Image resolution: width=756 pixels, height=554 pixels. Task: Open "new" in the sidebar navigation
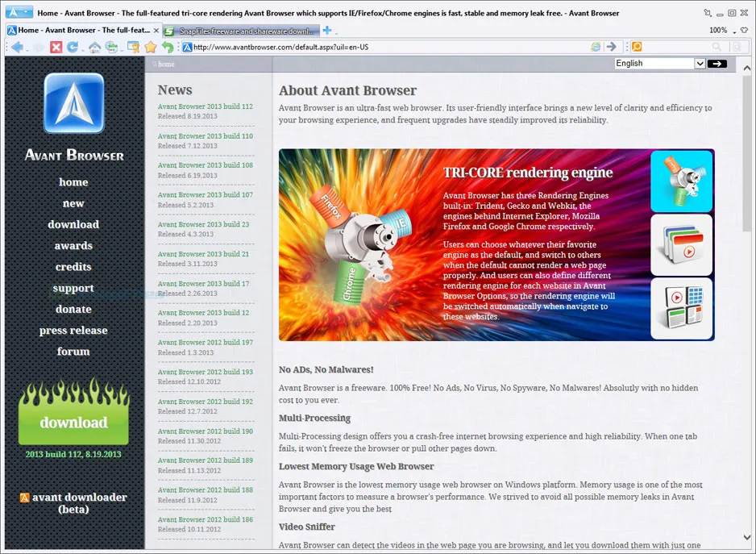(x=73, y=203)
